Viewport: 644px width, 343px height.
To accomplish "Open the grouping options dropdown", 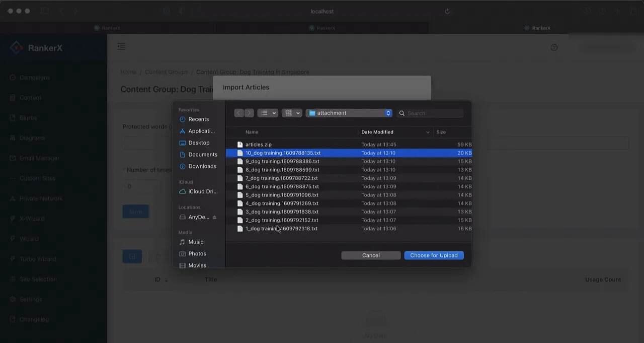I will [292, 113].
